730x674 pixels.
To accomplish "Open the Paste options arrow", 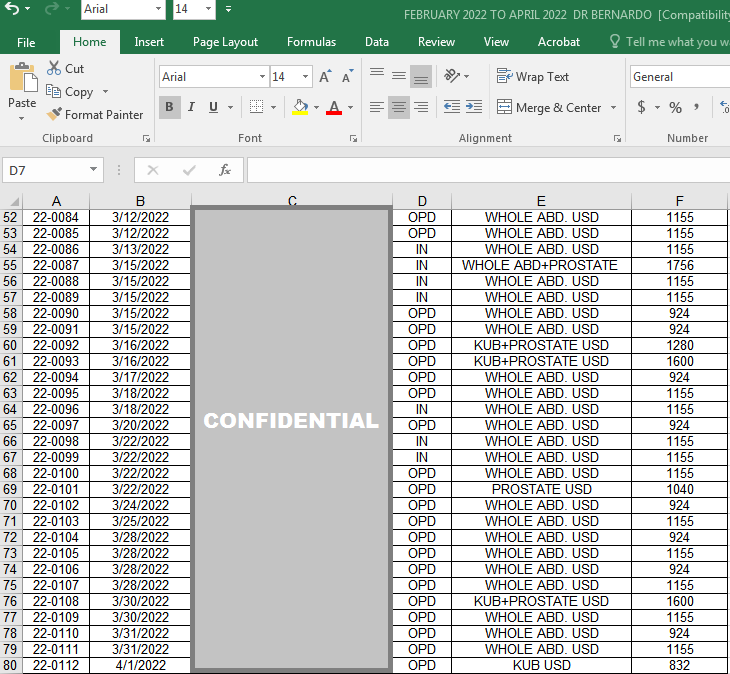I will tap(22, 119).
